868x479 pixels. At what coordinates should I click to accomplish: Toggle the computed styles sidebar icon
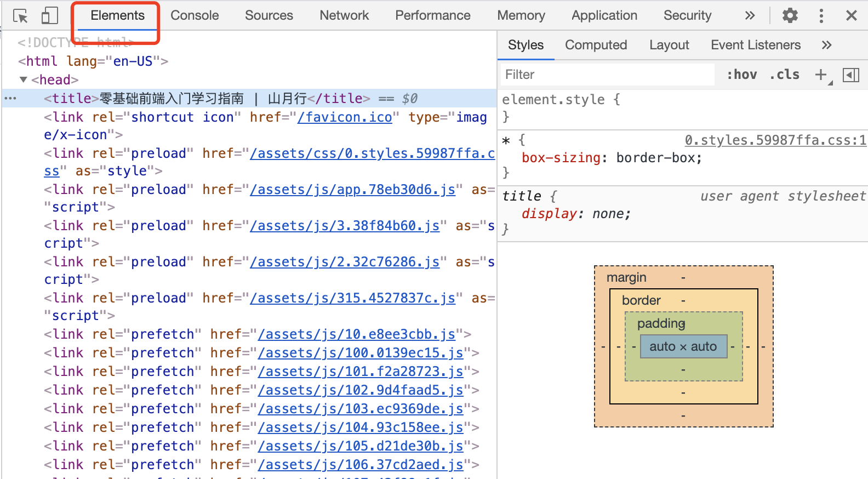(x=850, y=75)
